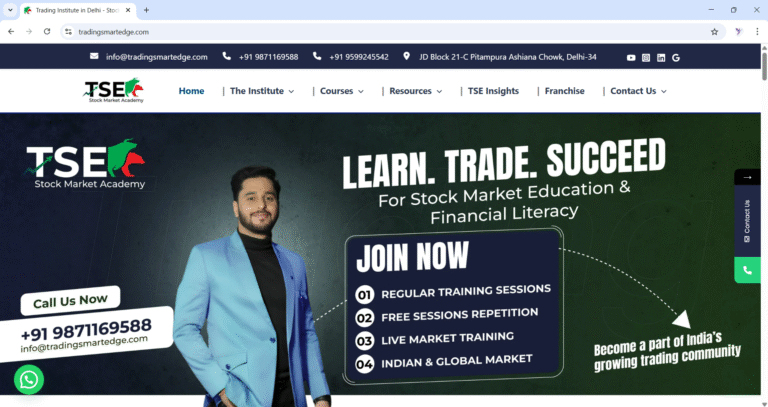Bookmark this page with the star icon
The image size is (768, 407).
tap(715, 32)
